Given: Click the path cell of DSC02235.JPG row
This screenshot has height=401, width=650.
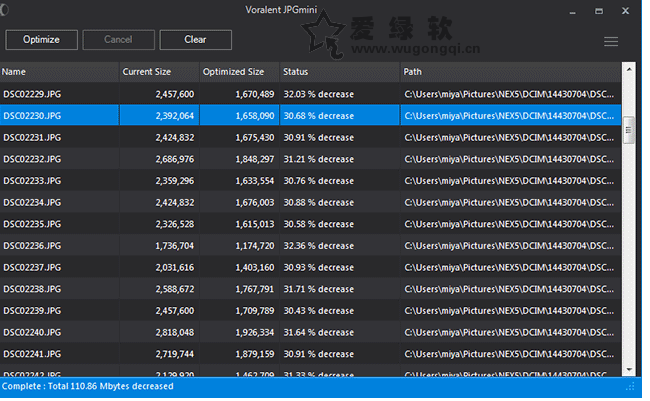Looking at the screenshot, I should coord(509,224).
